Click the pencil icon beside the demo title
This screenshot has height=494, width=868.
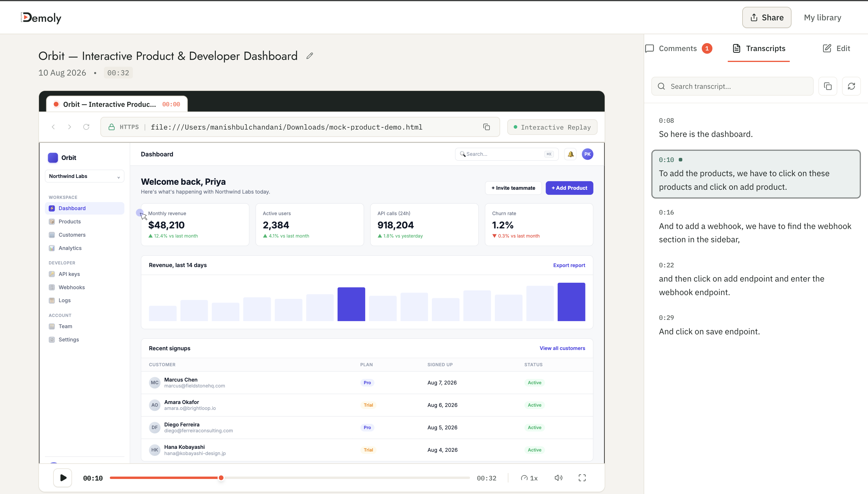[x=309, y=56]
